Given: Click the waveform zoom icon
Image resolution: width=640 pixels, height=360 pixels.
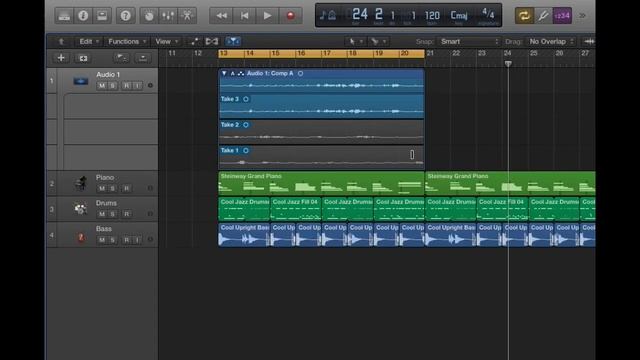Looking at the screenshot, I should pyautogui.click(x=589, y=41).
